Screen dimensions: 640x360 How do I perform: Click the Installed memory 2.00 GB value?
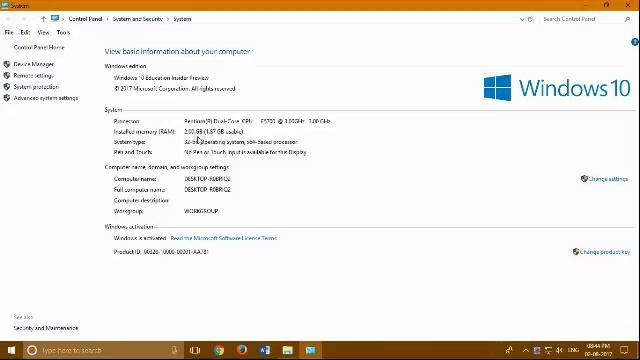click(213, 131)
